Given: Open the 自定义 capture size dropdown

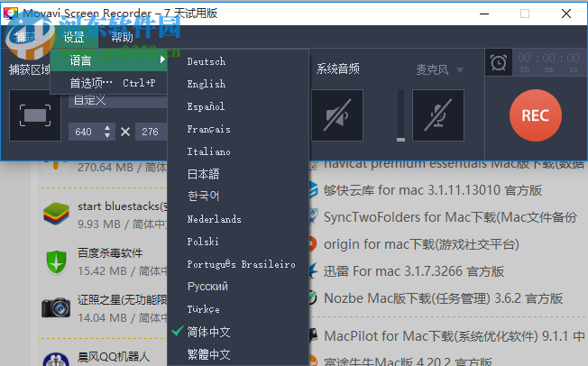Looking at the screenshot, I should (117, 100).
